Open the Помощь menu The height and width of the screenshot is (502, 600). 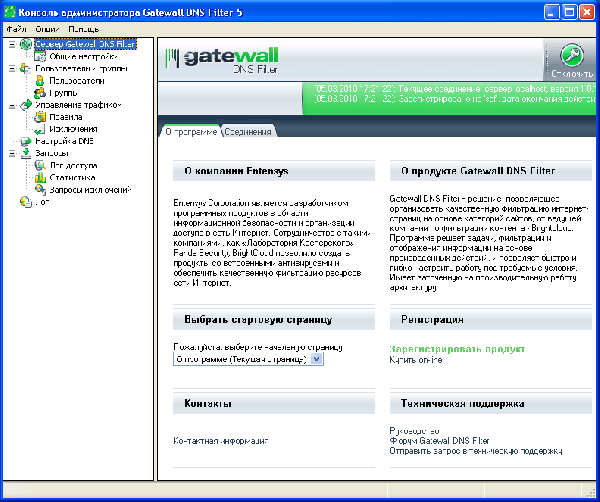pos(84,29)
